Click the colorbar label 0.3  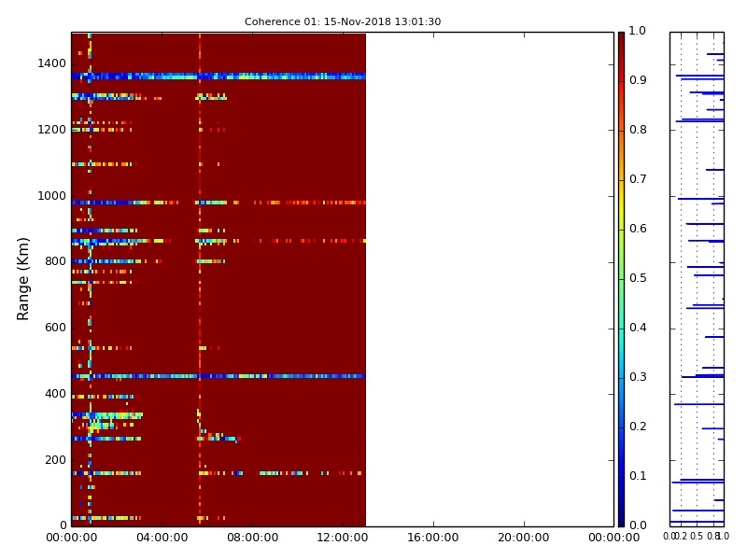point(638,377)
